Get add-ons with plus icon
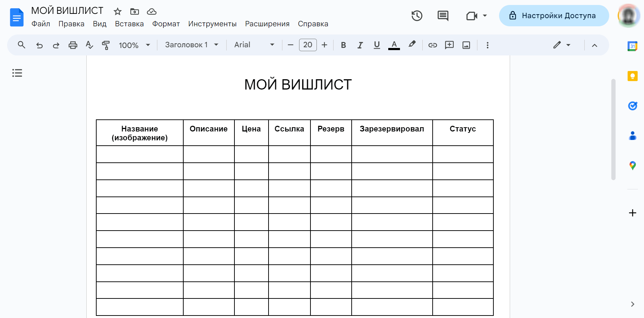644x318 pixels. pos(633,213)
